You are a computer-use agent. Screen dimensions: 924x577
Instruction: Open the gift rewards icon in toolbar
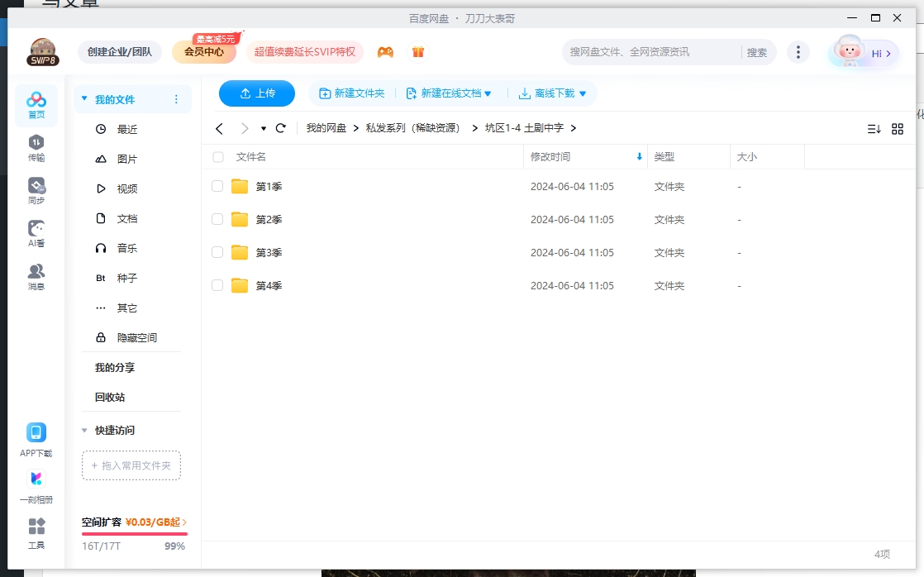pyautogui.click(x=418, y=51)
